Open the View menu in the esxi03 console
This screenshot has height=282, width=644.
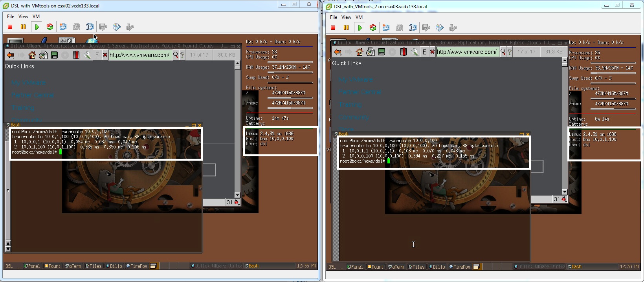coord(346,17)
